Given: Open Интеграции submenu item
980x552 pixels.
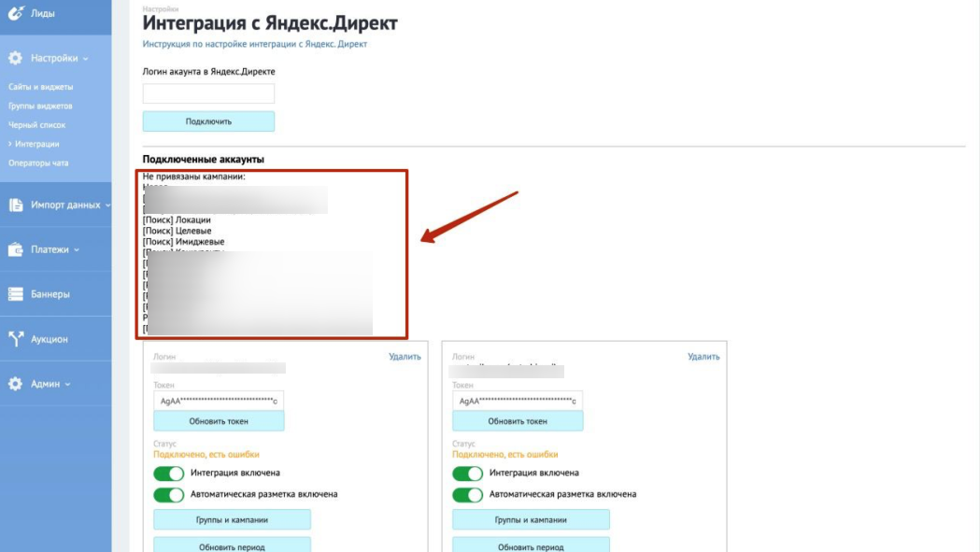Looking at the screenshot, I should [36, 144].
